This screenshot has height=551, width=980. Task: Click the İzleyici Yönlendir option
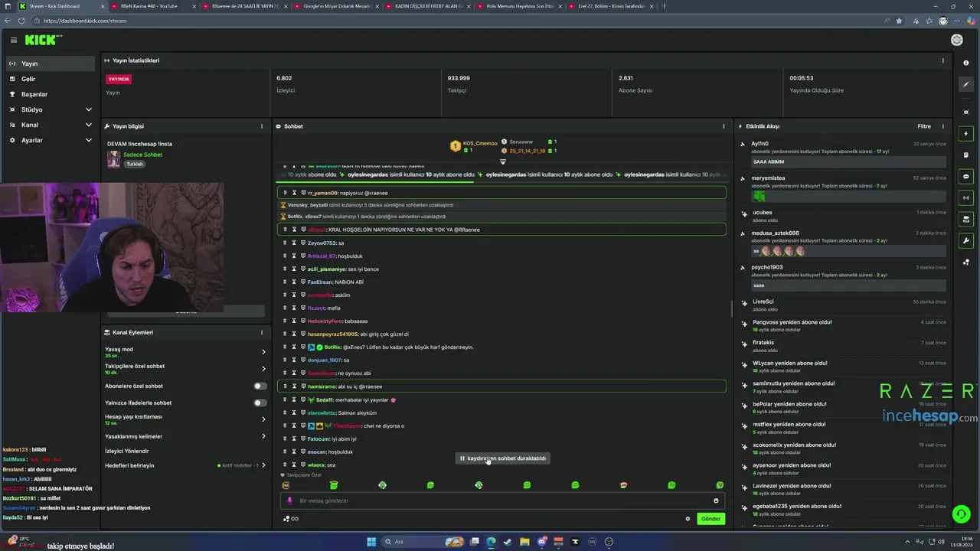[127, 451]
